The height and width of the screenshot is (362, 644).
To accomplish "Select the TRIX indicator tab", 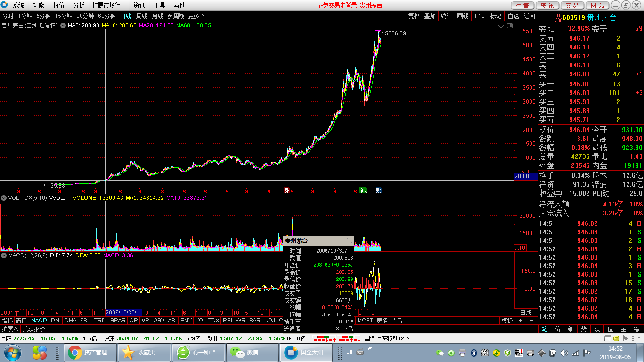I will [100, 321].
